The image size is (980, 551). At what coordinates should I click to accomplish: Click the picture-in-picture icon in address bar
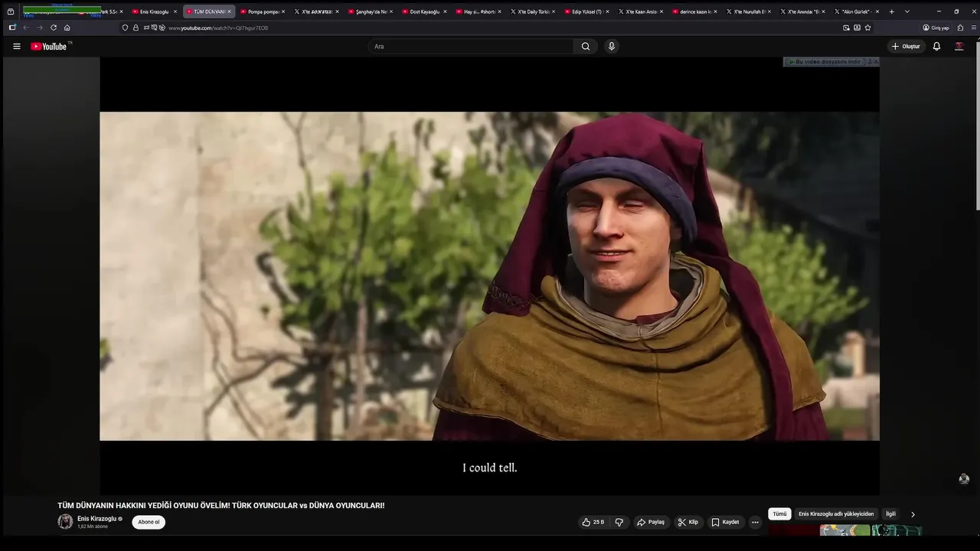846,28
